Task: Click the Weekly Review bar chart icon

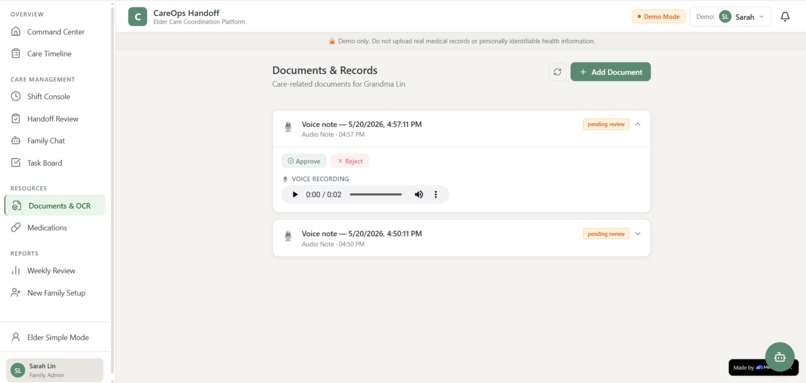Action: coord(16,270)
